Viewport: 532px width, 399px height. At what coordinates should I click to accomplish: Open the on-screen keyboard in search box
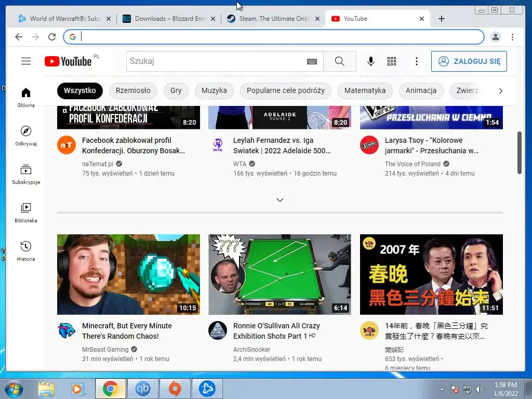(312, 61)
